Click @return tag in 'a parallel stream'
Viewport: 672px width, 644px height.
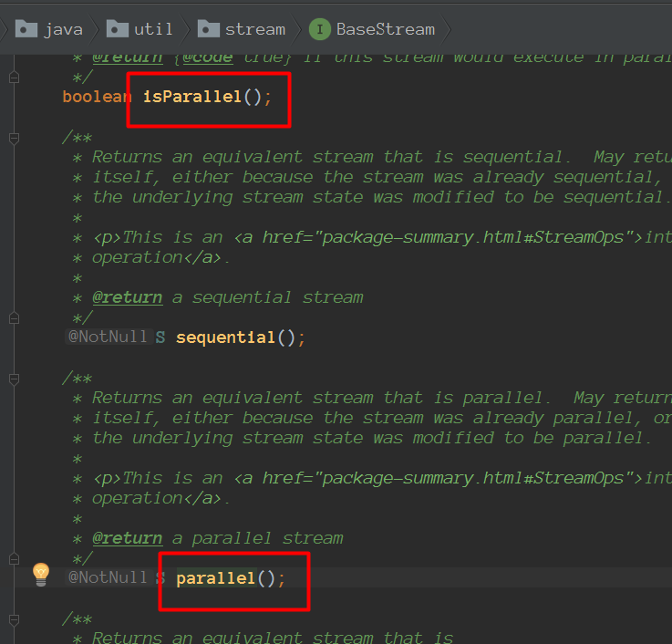click(x=128, y=538)
